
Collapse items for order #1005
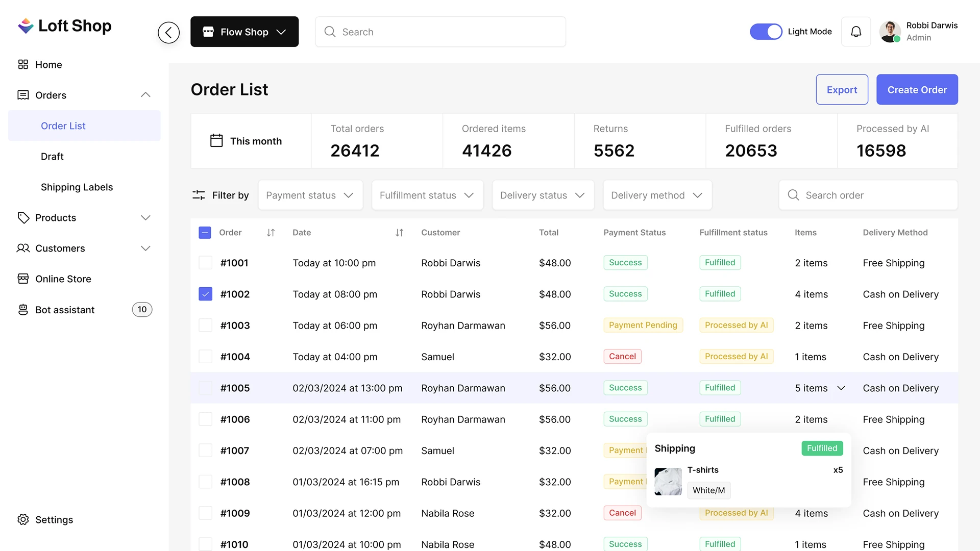coord(842,388)
